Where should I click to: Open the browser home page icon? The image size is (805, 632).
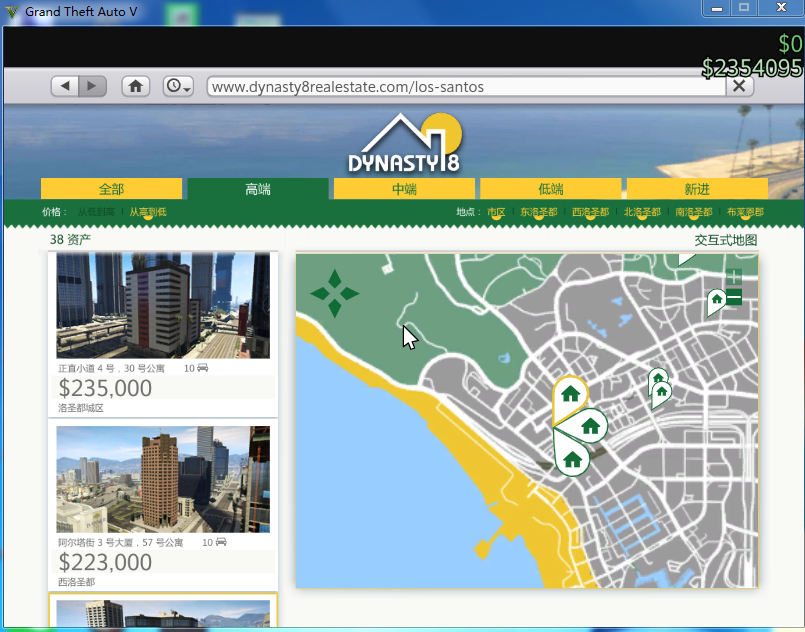(136, 86)
